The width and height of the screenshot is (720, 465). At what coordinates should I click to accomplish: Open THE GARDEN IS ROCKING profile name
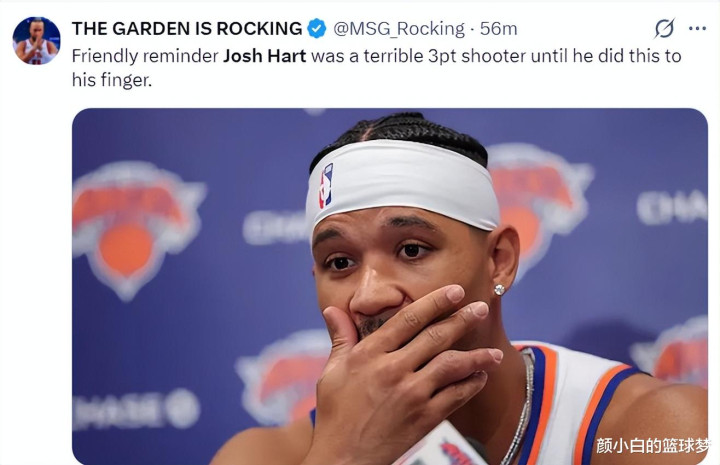click(x=187, y=28)
